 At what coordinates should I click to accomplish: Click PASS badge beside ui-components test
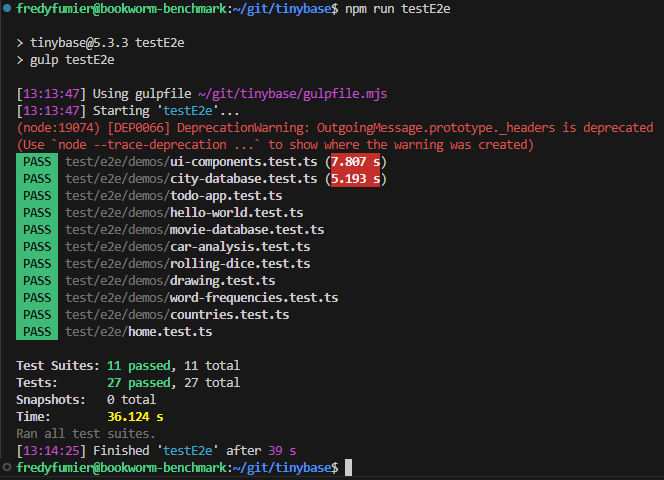(37, 162)
